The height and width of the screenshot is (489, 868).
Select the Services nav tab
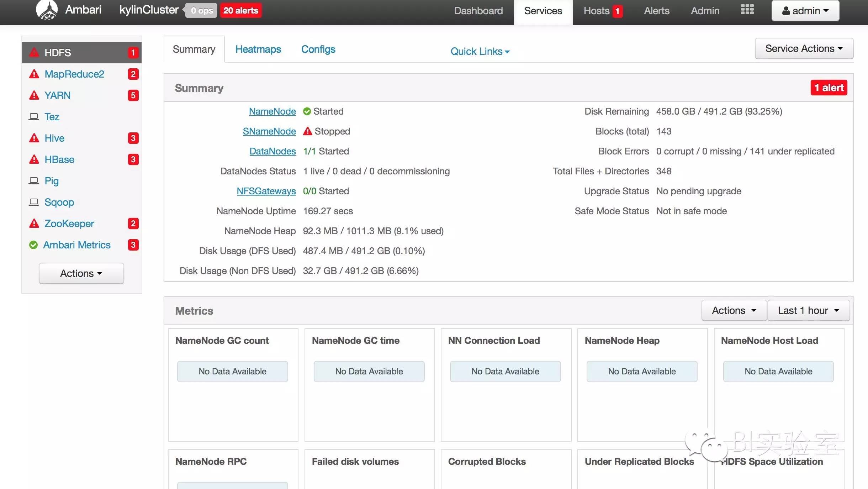[543, 12]
